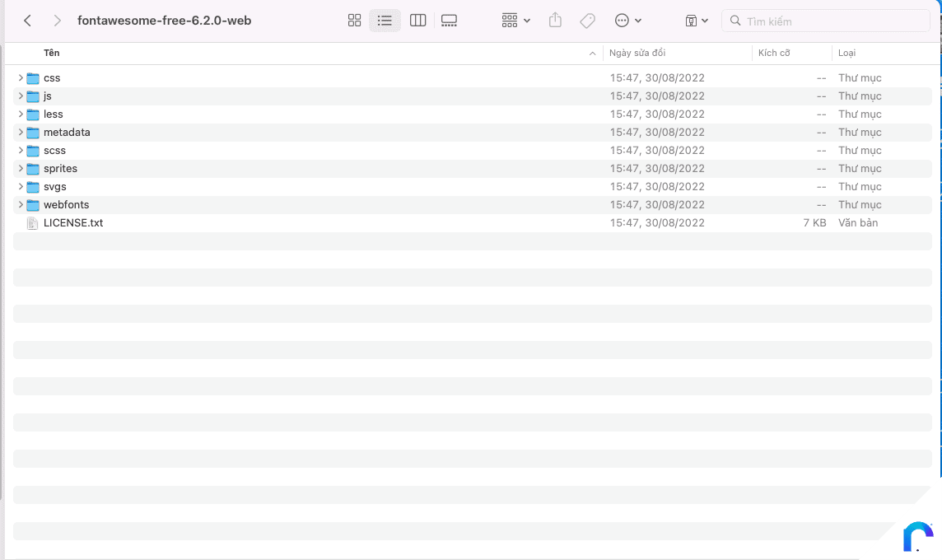Screen dimensions: 942x560
Task: Expand the svgs folder
Action: coord(21,186)
